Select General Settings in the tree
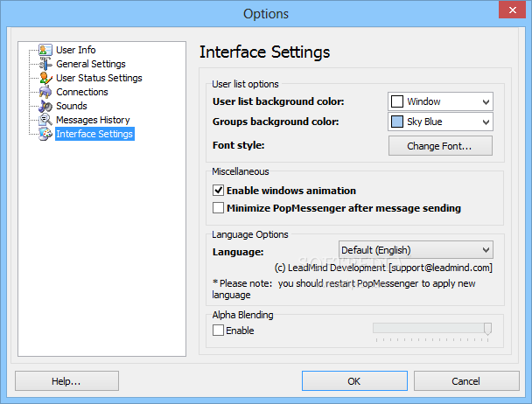 (x=91, y=64)
